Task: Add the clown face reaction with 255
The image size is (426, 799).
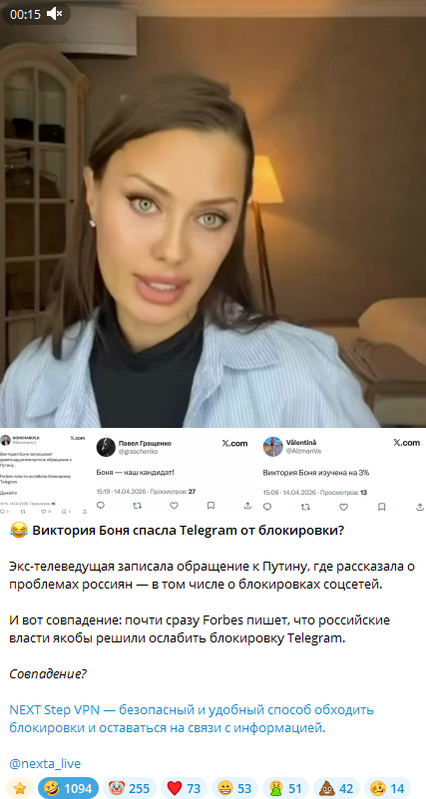Action: point(129,788)
